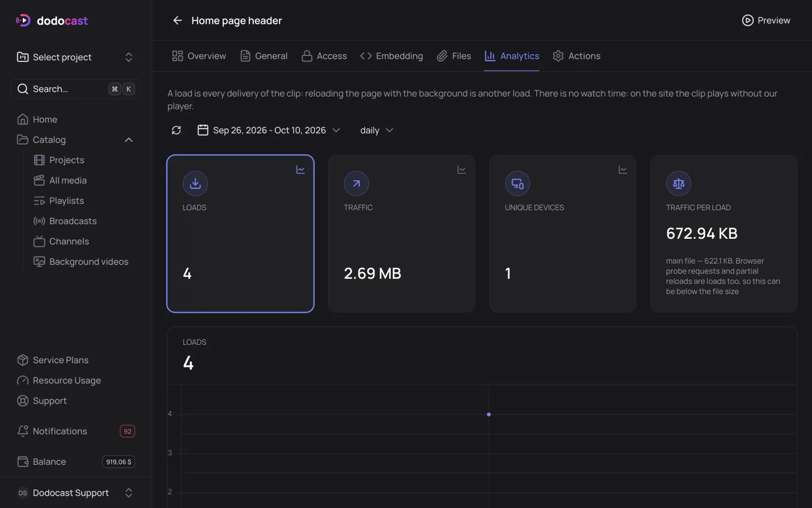Click the arrow icon on Traffic card
The width and height of the screenshot is (812, 508).
(356, 183)
